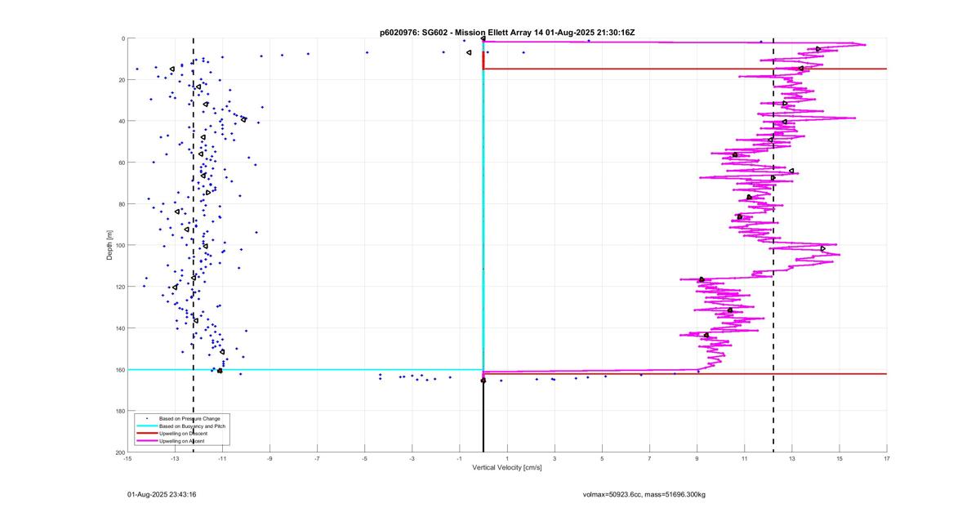Click the cyan line sample in the legend
980x508 pixels.
click(146, 426)
